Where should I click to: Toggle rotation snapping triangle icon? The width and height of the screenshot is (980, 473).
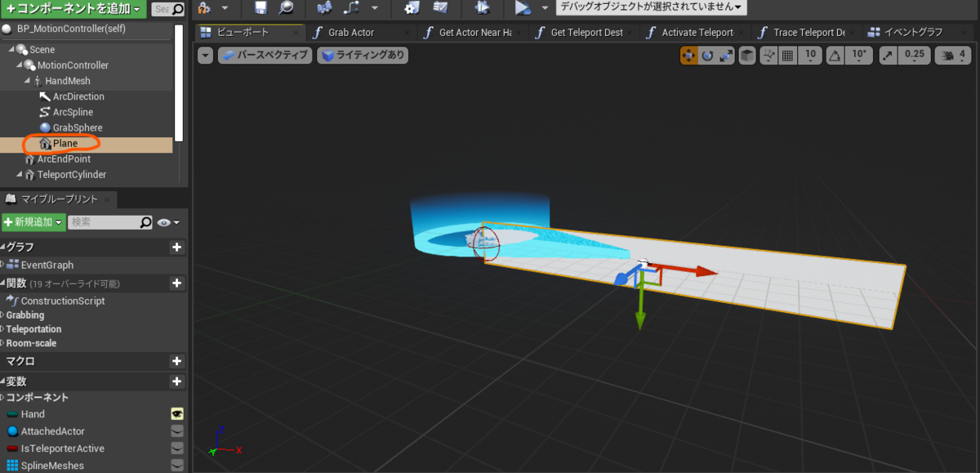click(835, 56)
